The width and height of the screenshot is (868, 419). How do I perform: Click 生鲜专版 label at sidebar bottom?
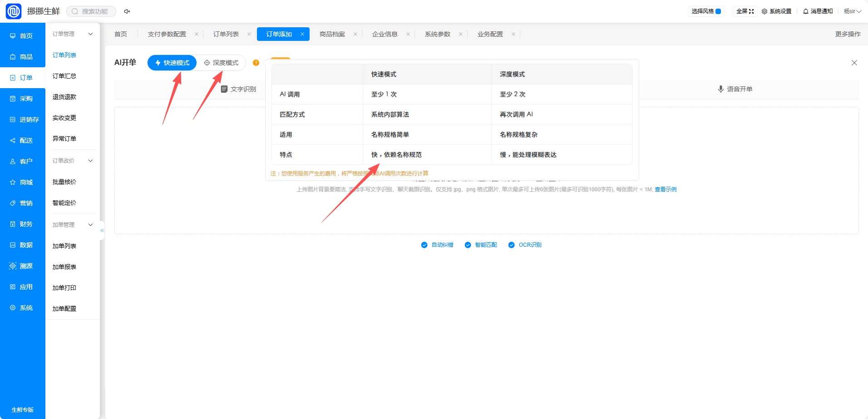click(23, 410)
